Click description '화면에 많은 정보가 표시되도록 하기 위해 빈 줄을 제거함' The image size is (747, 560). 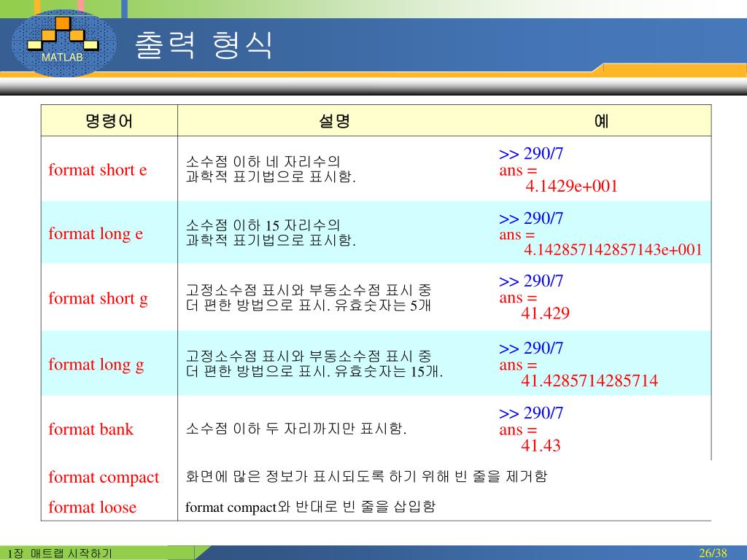click(366, 476)
